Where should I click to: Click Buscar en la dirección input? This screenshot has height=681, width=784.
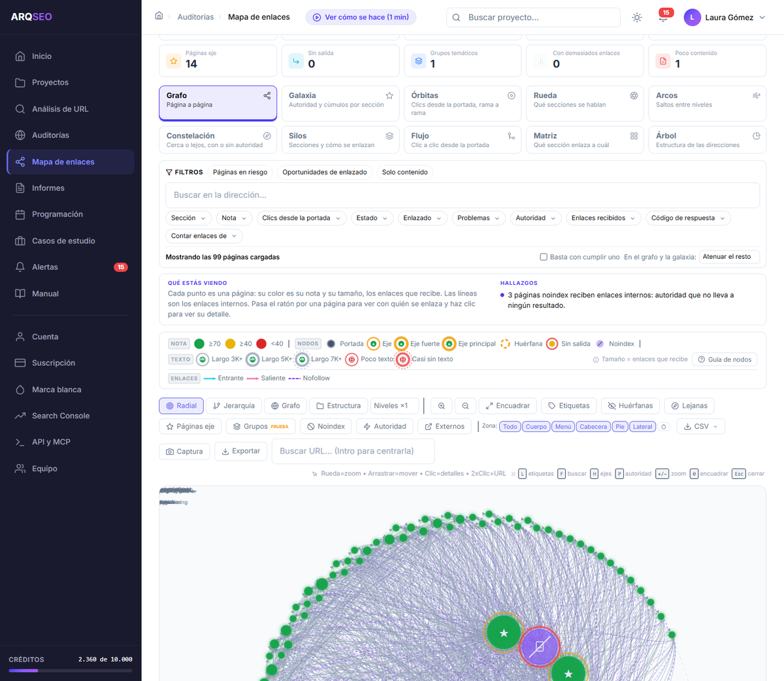tap(463, 195)
